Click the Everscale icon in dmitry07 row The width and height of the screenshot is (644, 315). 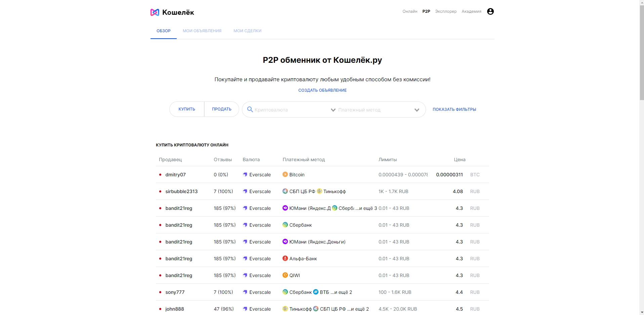(245, 175)
